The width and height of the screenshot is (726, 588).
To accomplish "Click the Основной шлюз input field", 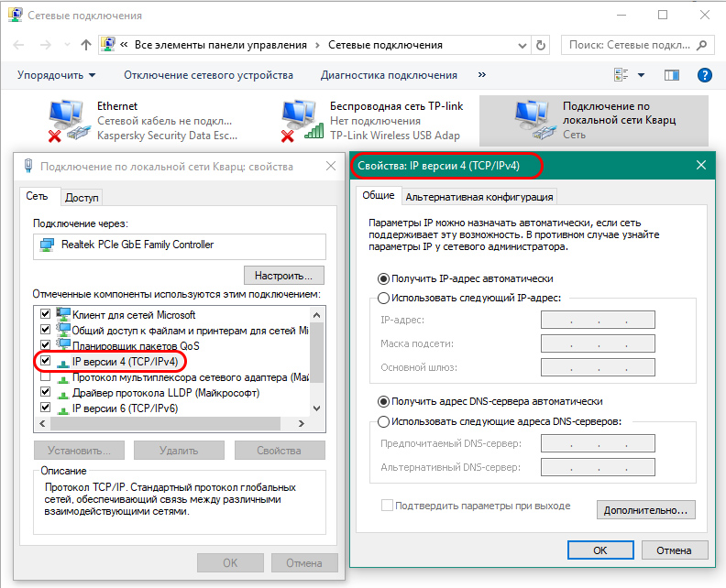I will click(598, 367).
